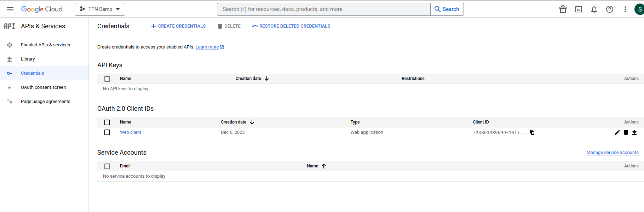Open OAuth consent screen page
This screenshot has height=212, width=644.
[x=44, y=87]
